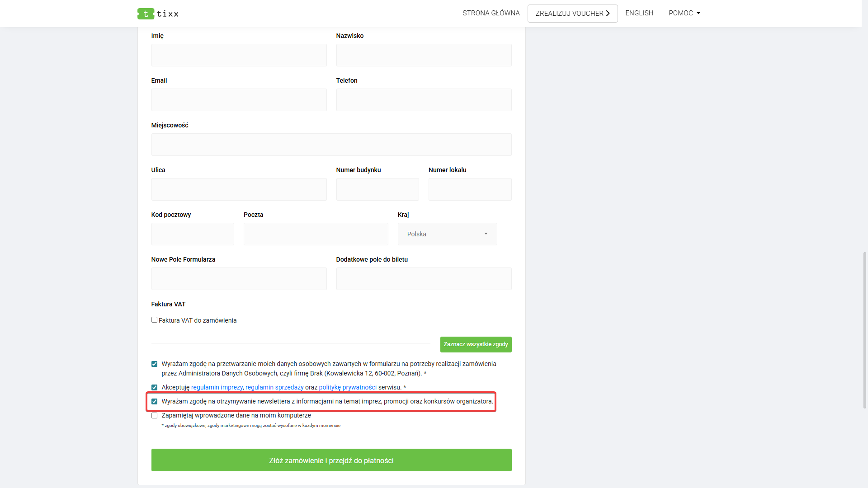This screenshot has height=488, width=868.
Task: Switch language to English
Action: [639, 13]
